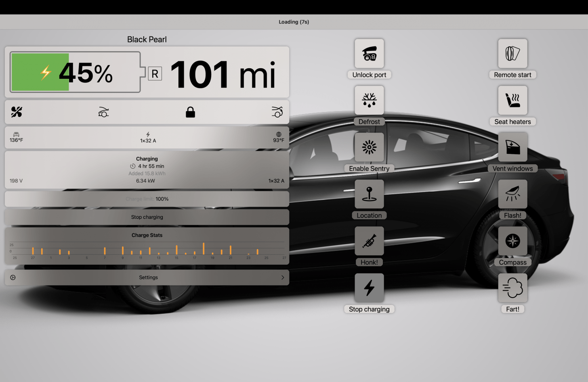
Task: Vent windows using the window icon
Action: tap(512, 147)
